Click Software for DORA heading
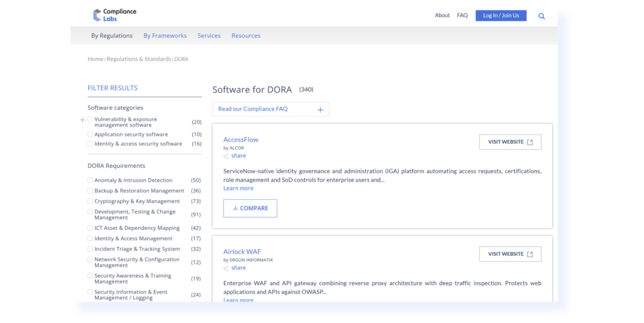Image resolution: width=644 pixels, height=323 pixels. point(252,89)
